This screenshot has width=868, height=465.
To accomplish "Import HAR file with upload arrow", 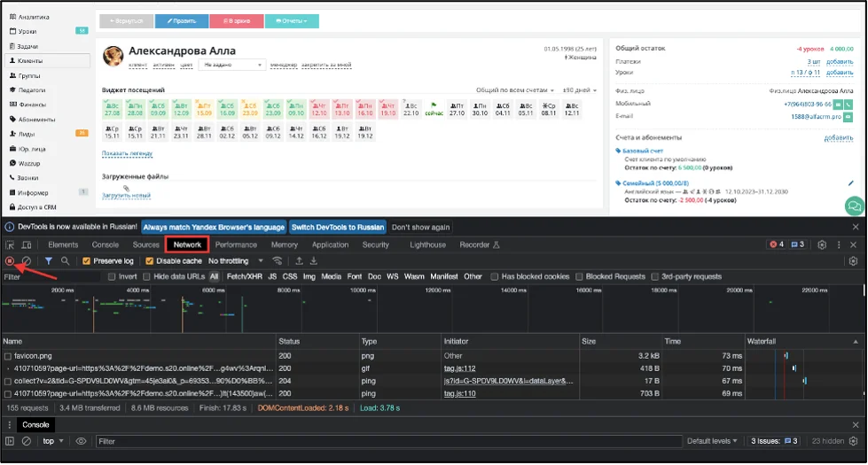I will 299,261.
